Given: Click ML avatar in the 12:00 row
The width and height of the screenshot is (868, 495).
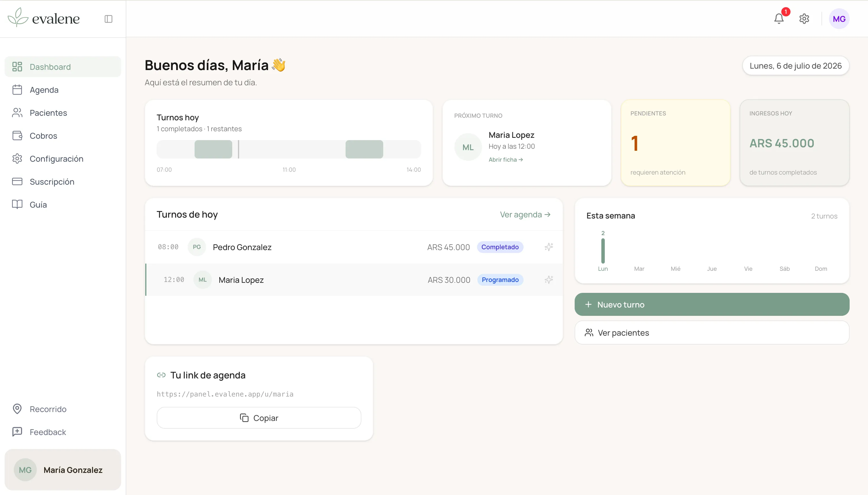Looking at the screenshot, I should pyautogui.click(x=203, y=279).
